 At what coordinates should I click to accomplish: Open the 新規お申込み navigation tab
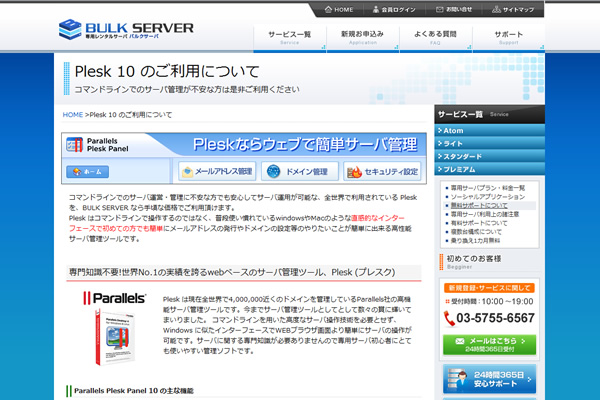point(363,37)
